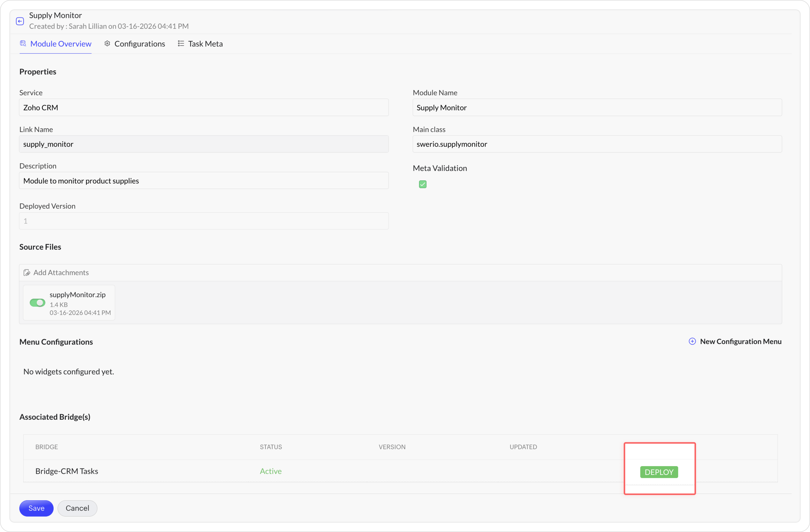Click the Module Overview tab icon
The image size is (810, 532).
(23, 43)
